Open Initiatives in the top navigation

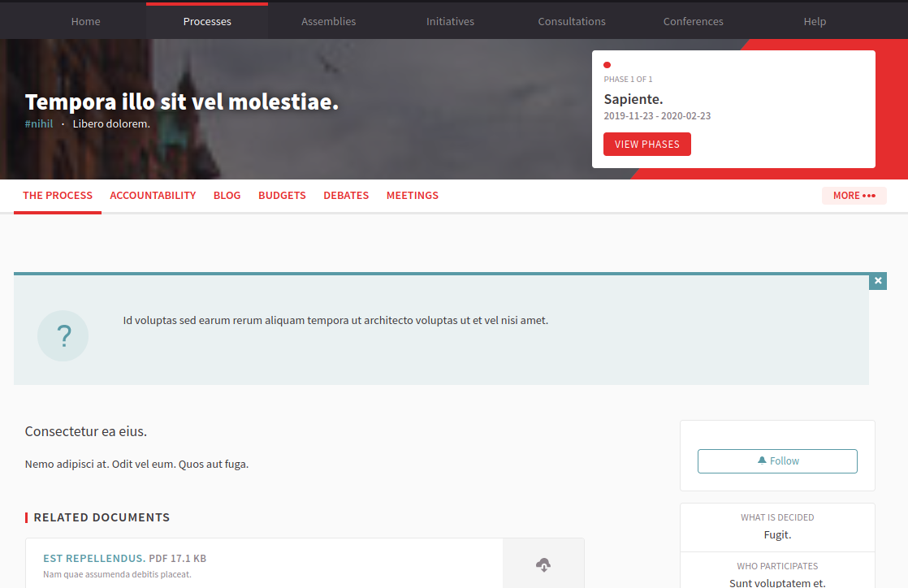click(450, 21)
